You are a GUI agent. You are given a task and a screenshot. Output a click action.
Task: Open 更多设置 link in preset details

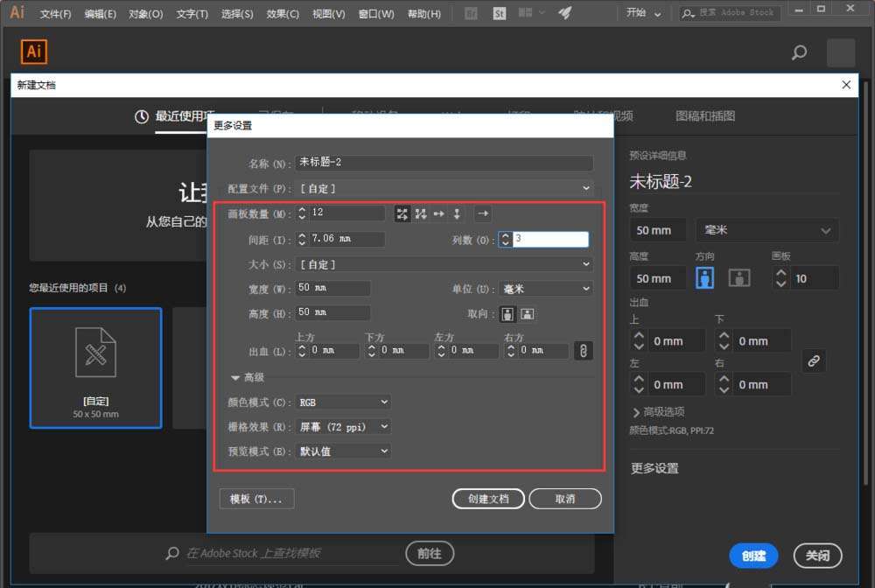654,468
